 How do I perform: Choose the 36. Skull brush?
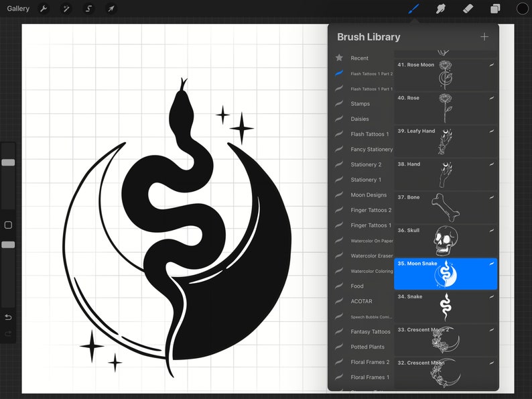446,241
